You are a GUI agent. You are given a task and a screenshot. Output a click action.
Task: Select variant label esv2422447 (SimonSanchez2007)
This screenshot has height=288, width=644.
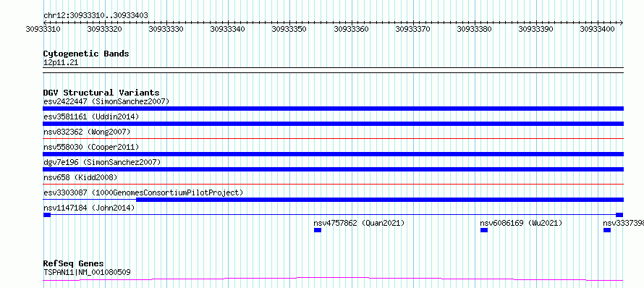point(106,101)
